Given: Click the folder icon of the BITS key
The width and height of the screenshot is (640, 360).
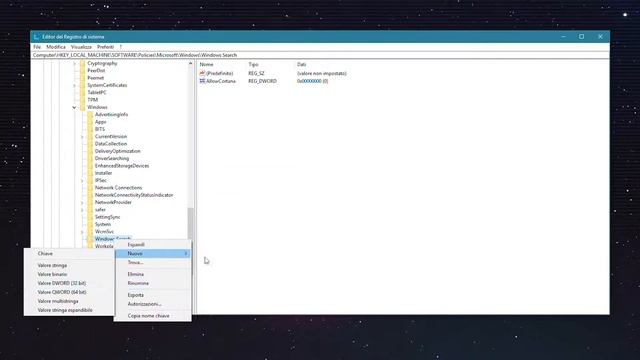Looking at the screenshot, I should [90, 129].
